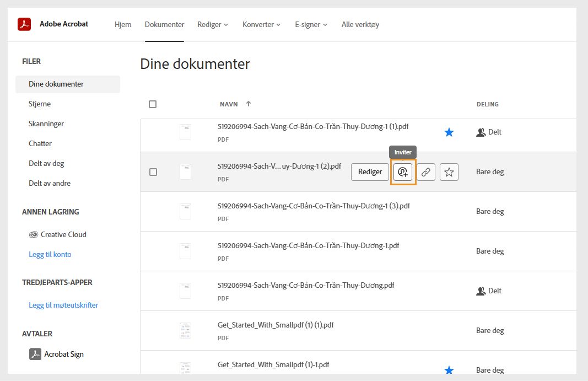Open Alle verktøy from the top bar
Screen dimensions: 588x381
(360, 24)
